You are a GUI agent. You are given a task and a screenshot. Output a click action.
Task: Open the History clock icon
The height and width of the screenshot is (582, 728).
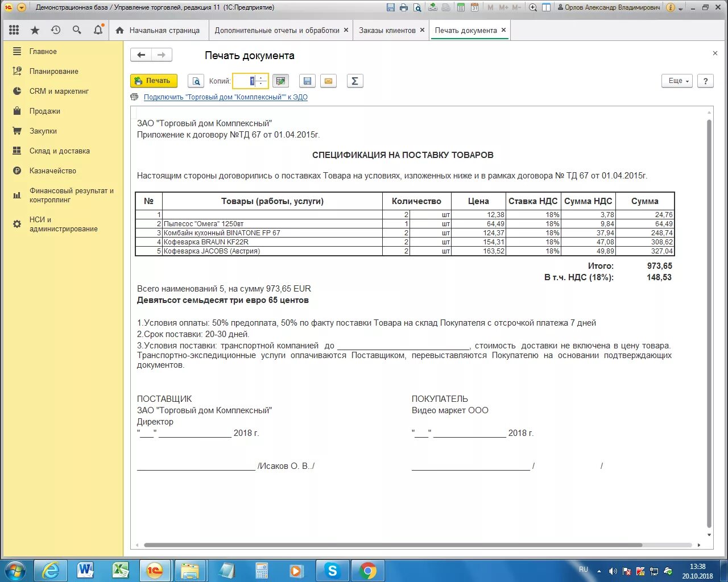coord(56,30)
